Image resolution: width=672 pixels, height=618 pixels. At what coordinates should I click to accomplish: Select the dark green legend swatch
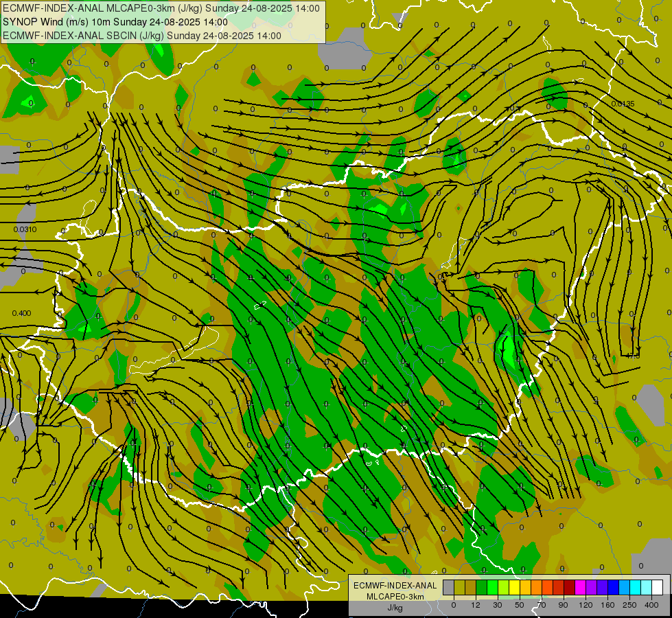482,587
